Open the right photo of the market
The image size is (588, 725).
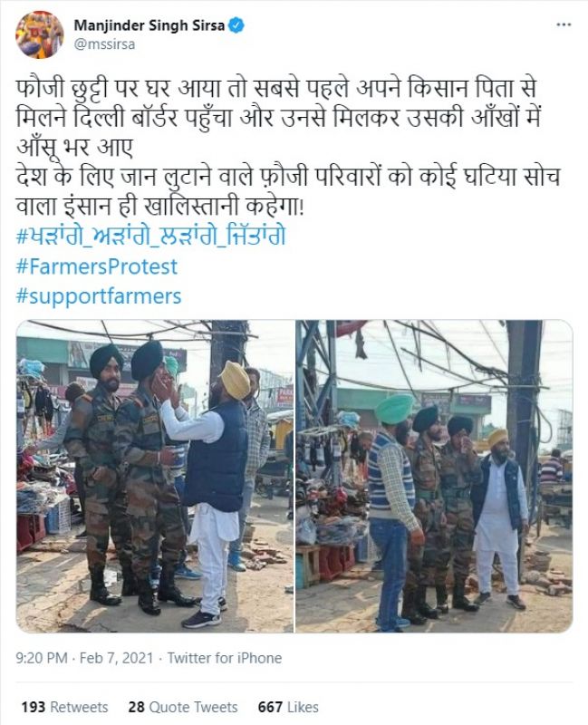click(434, 477)
